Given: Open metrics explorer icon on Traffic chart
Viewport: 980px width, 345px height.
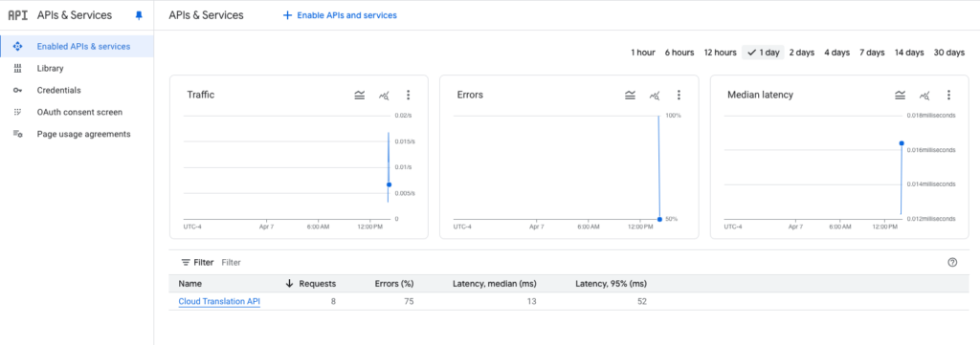Looking at the screenshot, I should (384, 95).
